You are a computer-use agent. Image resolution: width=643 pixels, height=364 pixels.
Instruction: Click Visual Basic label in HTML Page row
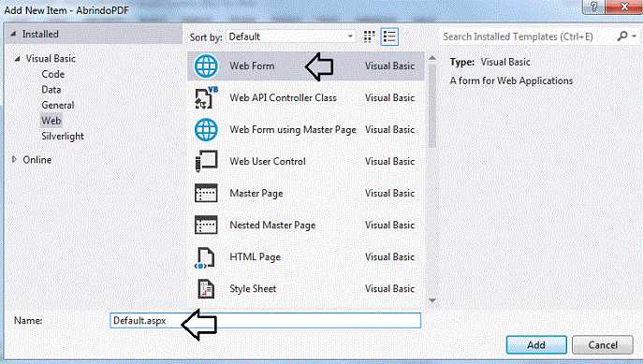(x=389, y=257)
